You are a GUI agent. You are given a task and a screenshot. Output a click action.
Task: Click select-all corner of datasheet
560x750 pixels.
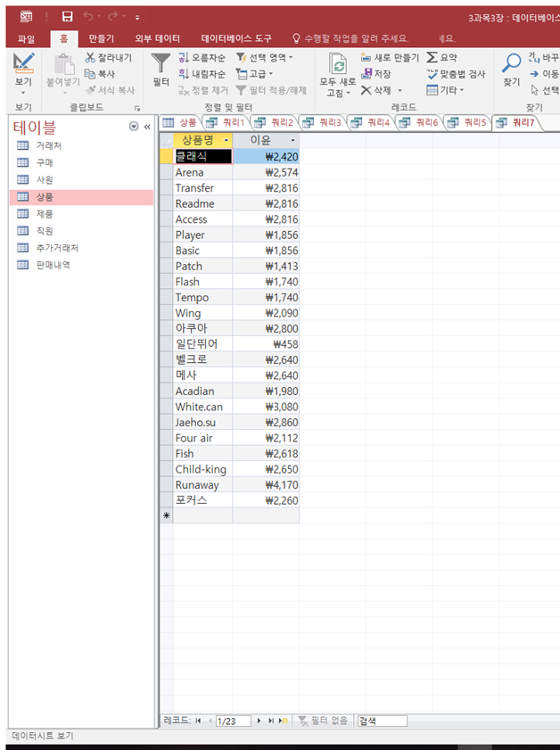pyautogui.click(x=167, y=140)
